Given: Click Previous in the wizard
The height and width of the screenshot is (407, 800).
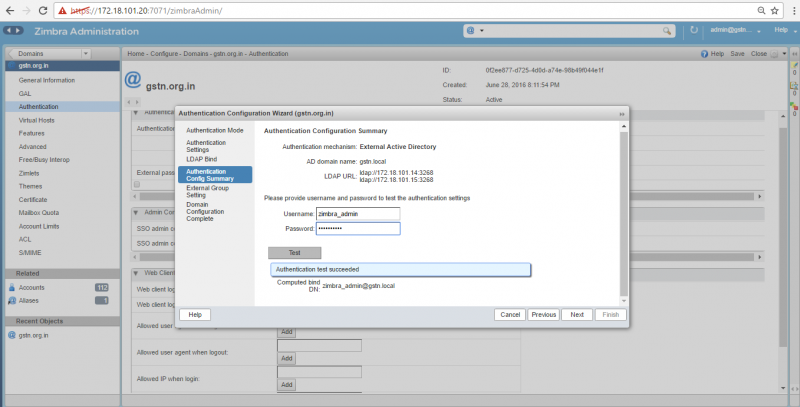Looking at the screenshot, I should 543,315.
